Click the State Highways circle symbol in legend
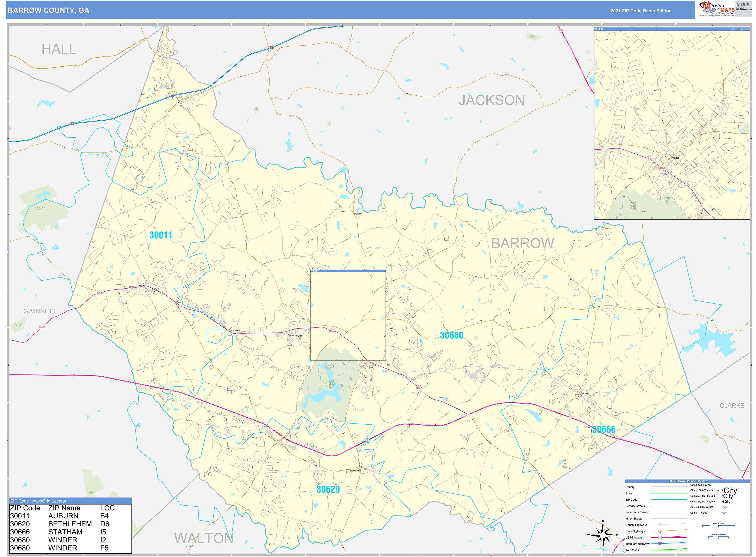This screenshot has height=557, width=756. click(x=660, y=531)
